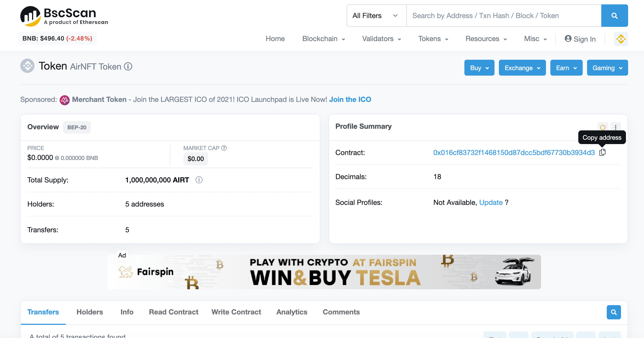Click the transfers table search icon button
This screenshot has width=644, height=338.
[x=614, y=312]
